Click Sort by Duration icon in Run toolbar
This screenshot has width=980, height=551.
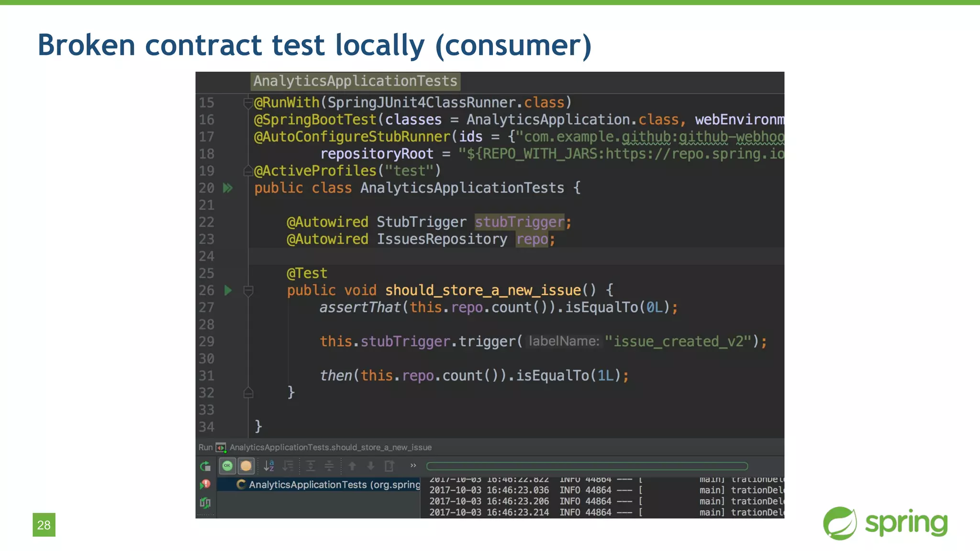point(288,466)
